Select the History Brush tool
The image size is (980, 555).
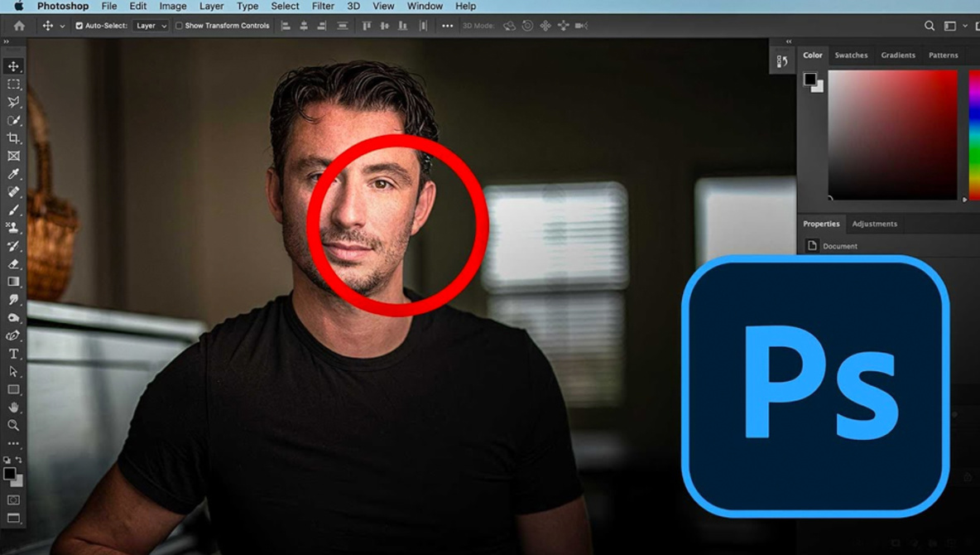point(13,246)
